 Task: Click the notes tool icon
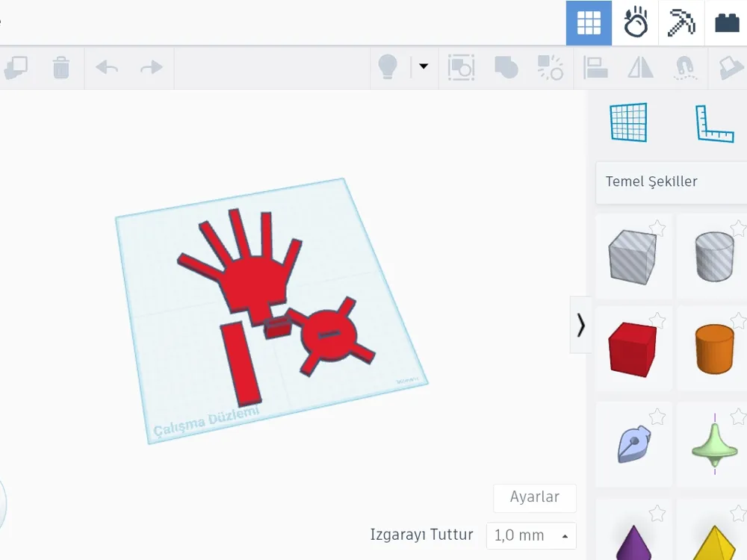pos(731,67)
